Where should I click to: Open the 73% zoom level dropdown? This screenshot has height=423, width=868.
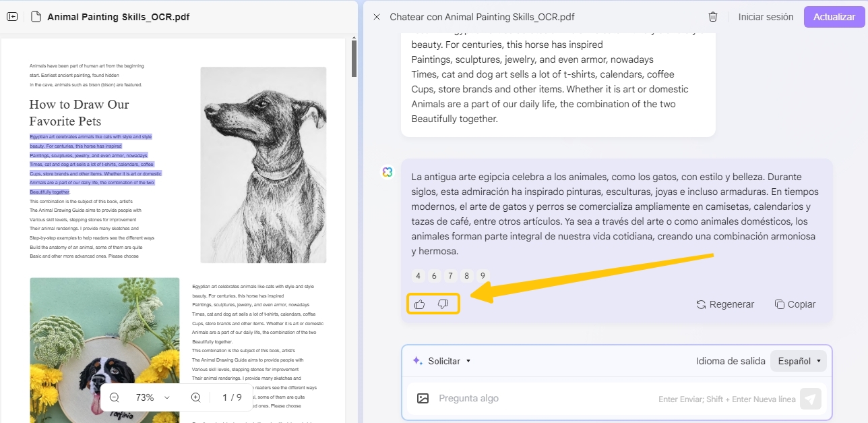click(153, 397)
